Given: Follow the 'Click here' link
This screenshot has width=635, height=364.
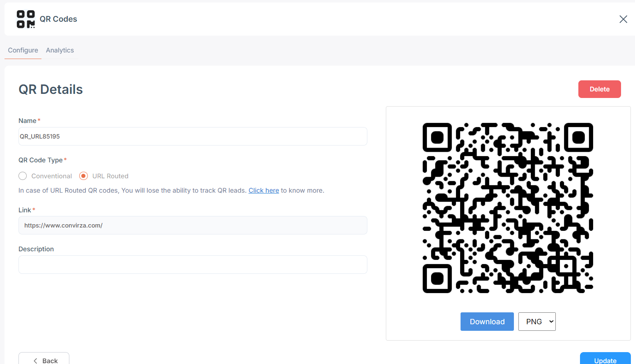Looking at the screenshot, I should tap(264, 191).
